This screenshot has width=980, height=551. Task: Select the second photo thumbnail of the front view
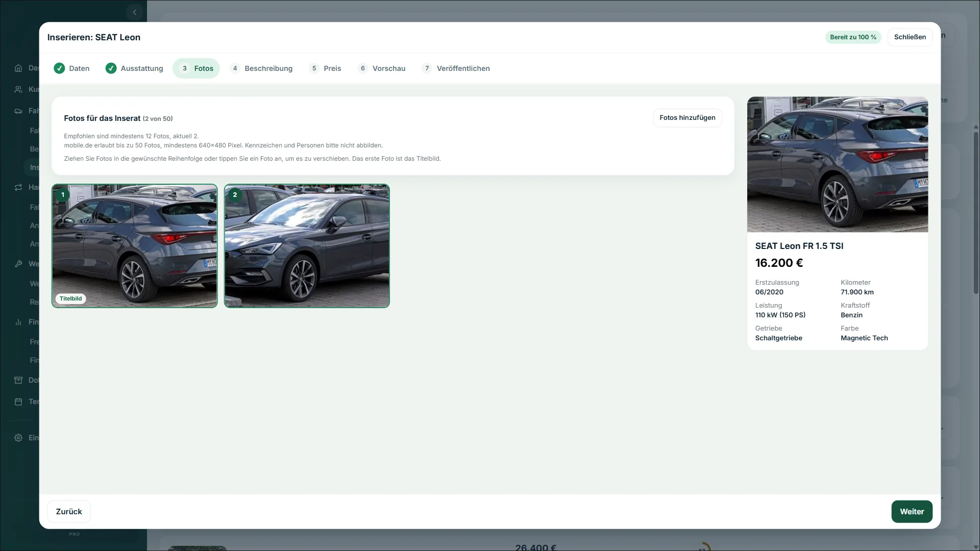307,246
